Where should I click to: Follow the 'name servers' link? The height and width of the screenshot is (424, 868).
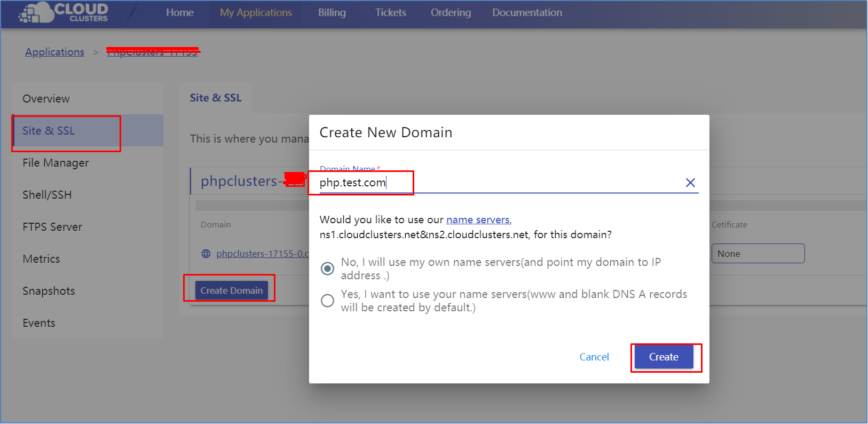[477, 219]
